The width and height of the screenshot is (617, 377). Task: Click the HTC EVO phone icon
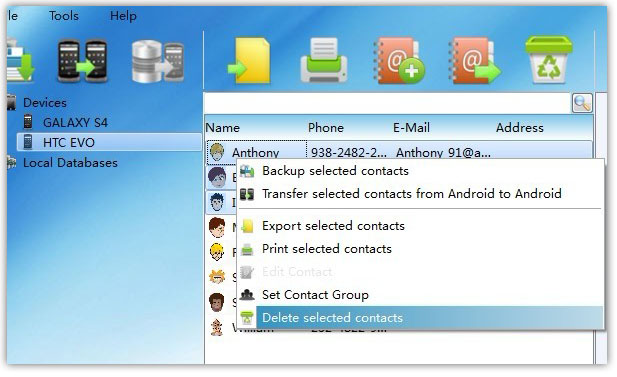click(28, 142)
